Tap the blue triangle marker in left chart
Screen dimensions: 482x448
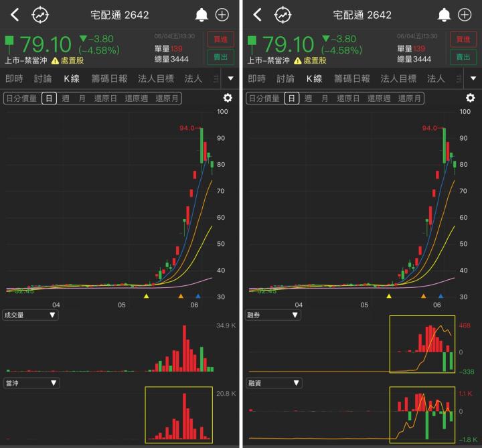(198, 296)
